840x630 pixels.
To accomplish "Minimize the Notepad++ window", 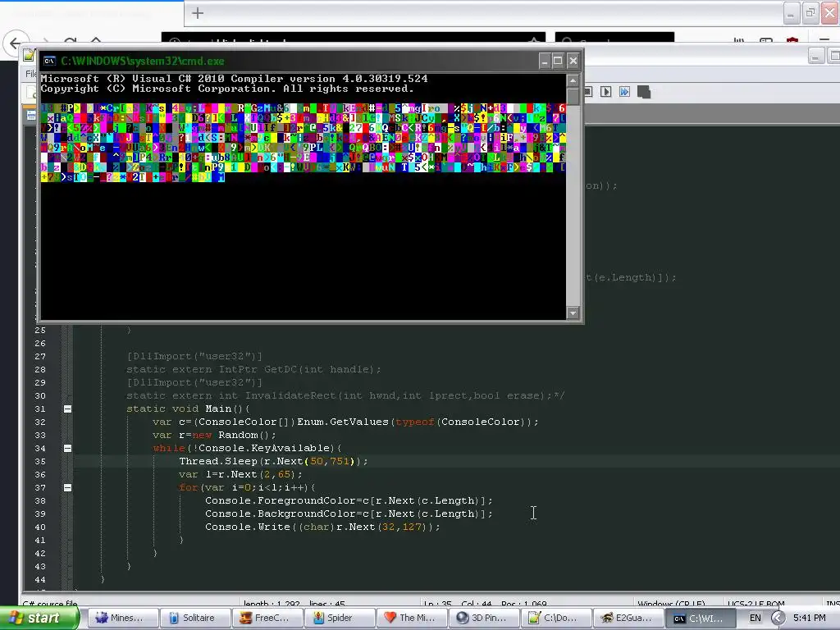I will pos(815,55).
